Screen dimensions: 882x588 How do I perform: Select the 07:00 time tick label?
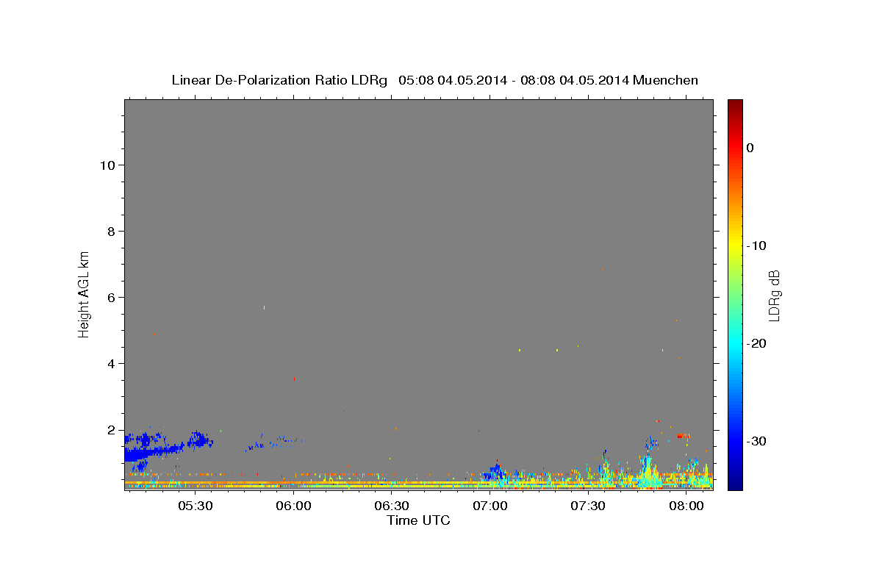coord(490,506)
